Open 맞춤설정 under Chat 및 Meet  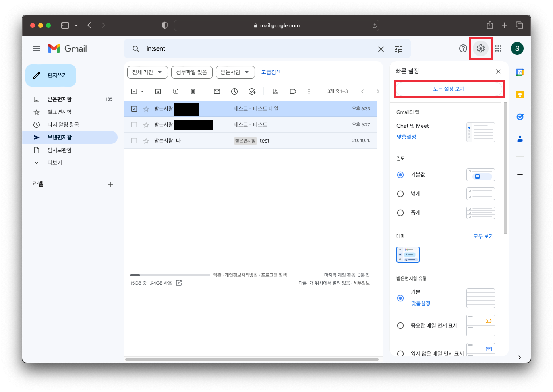click(x=406, y=137)
